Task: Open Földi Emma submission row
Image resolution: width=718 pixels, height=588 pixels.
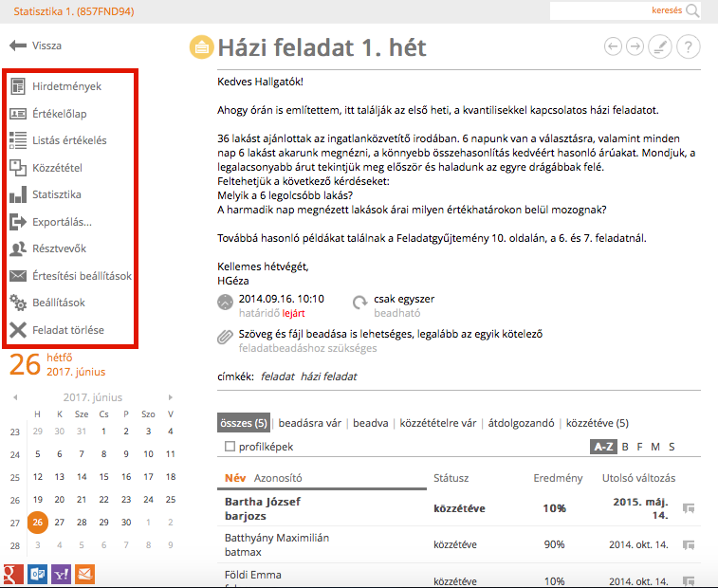Action: pyautogui.click(x=459, y=576)
